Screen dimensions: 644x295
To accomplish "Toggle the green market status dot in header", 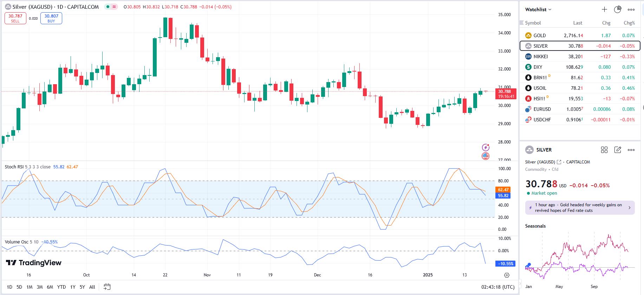I will pos(108,7).
